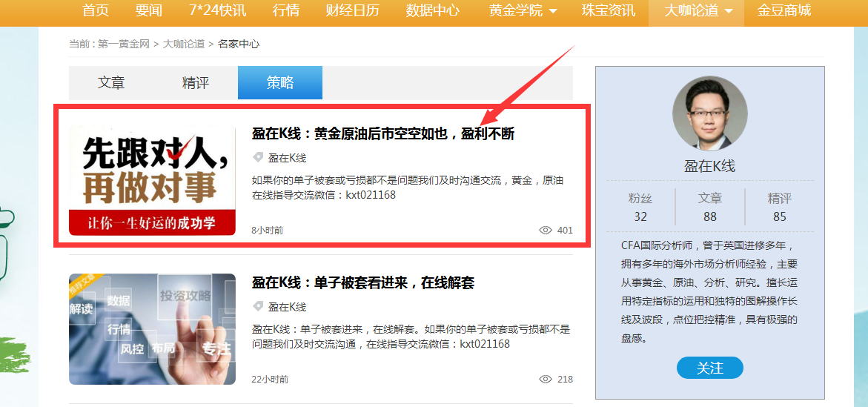Viewport: 868px width, 407px height.
Task: Click first article summary about 微信 kxt021168
Action: 408,188
